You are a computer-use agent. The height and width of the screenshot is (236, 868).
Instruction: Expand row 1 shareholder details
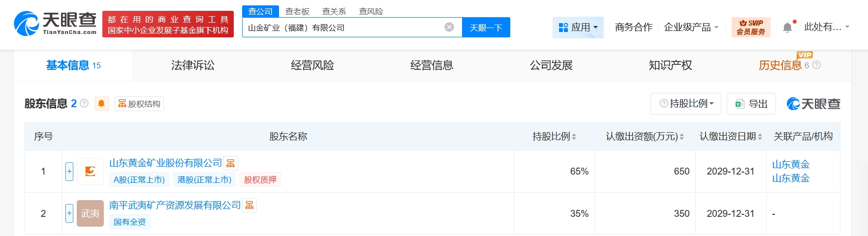click(x=69, y=171)
